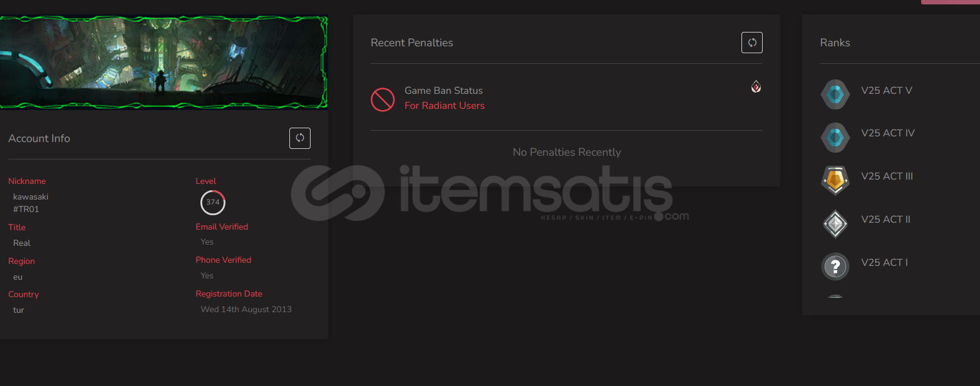Click the For Radiant Users link

[445, 106]
